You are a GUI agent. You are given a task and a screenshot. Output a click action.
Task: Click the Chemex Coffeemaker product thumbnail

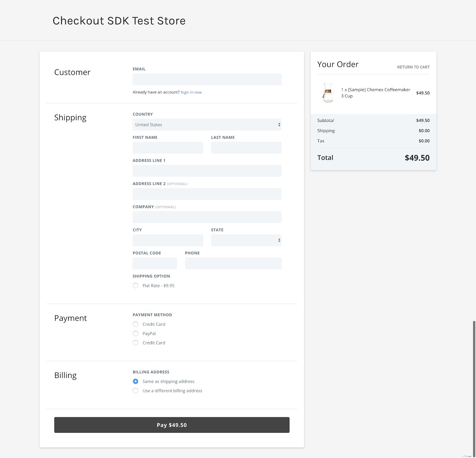point(328,93)
